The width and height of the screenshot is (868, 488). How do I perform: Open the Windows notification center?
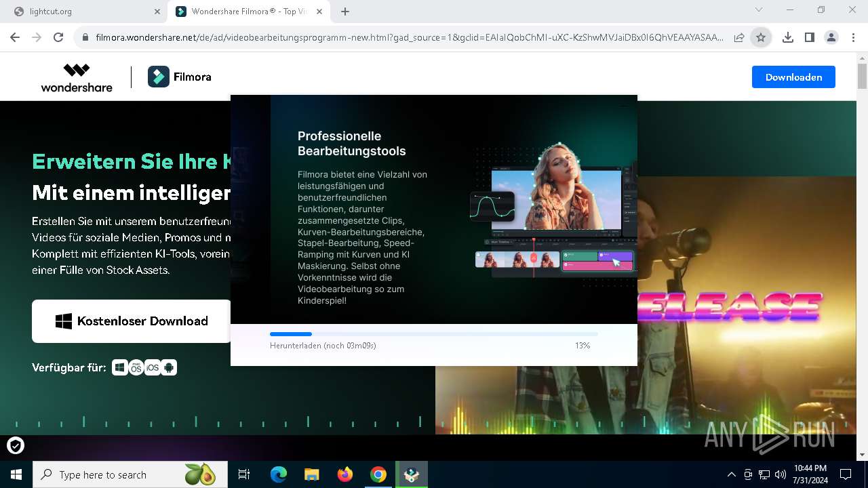point(846,474)
